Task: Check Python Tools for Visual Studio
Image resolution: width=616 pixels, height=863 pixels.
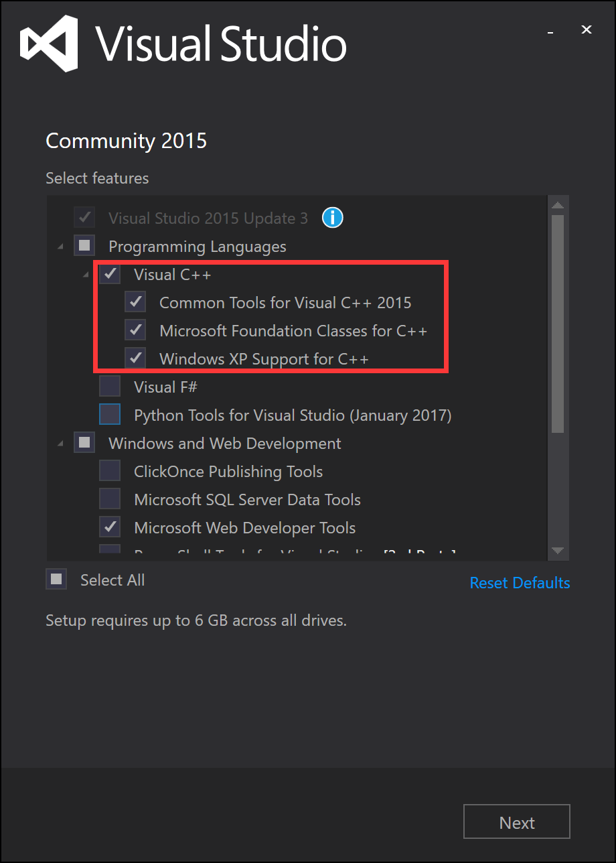Action: tap(110, 415)
